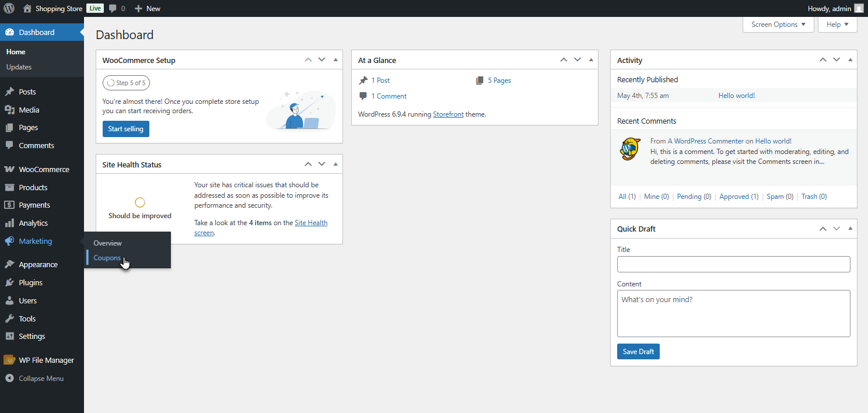Viewport: 868px width, 413px height.
Task: Click the Comments speech bubble sidebar icon
Action: click(9, 145)
